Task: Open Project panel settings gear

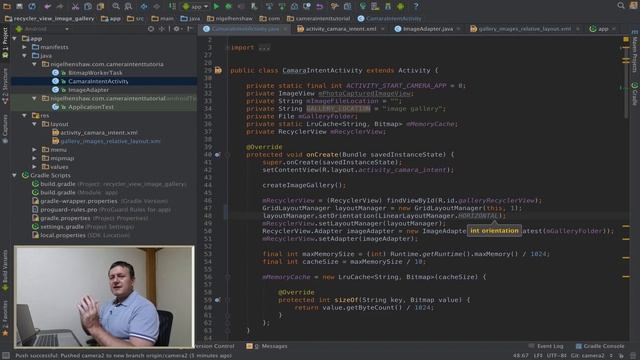Action: pyautogui.click(x=177, y=29)
